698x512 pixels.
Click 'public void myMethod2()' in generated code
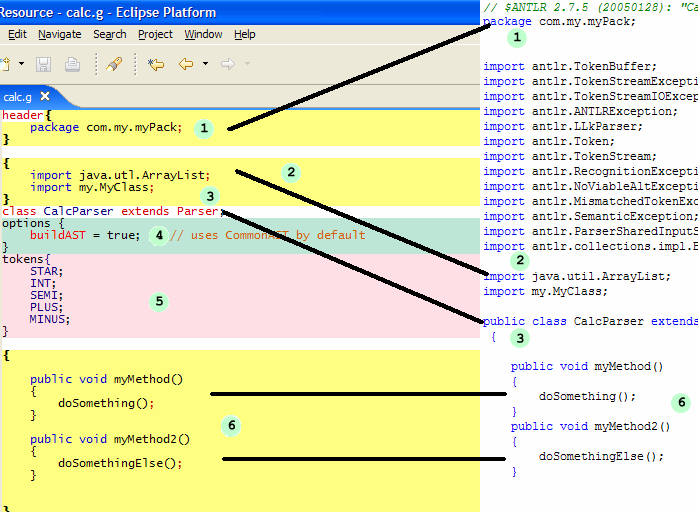[x=591, y=427]
